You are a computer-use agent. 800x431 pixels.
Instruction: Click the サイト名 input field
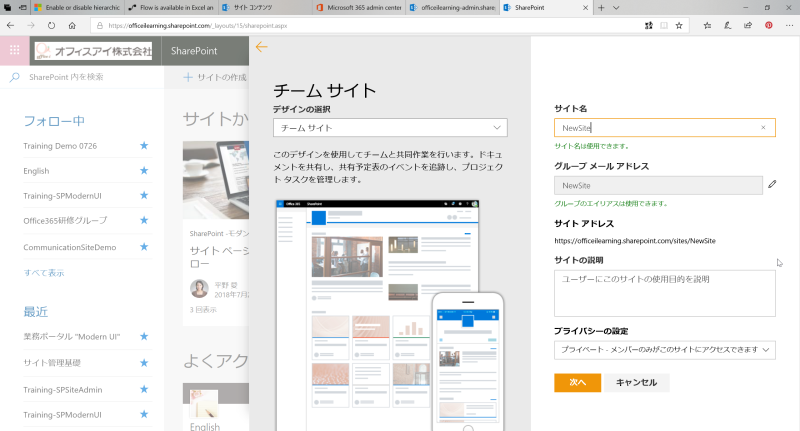pyautogui.click(x=665, y=128)
